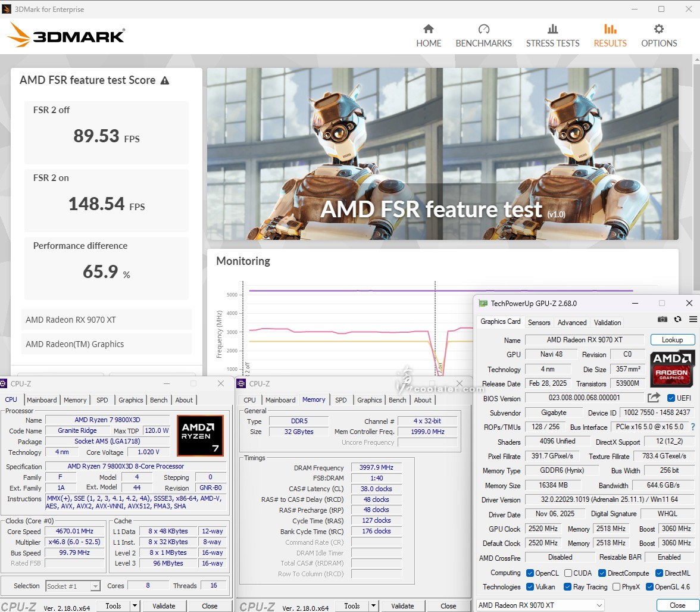
Task: Click Validate in the left CPU-Z window
Action: pos(164,606)
